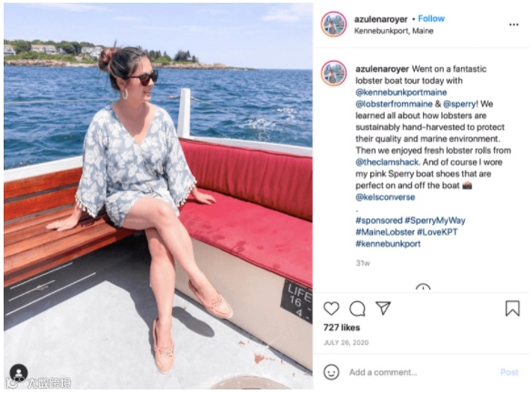
Task: Click the Post comment button
Action: tap(509, 372)
